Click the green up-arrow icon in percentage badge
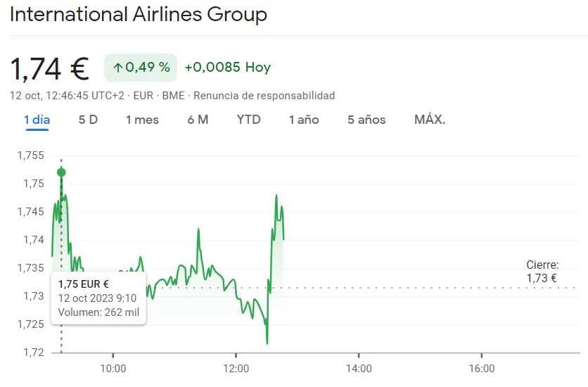 pos(118,68)
